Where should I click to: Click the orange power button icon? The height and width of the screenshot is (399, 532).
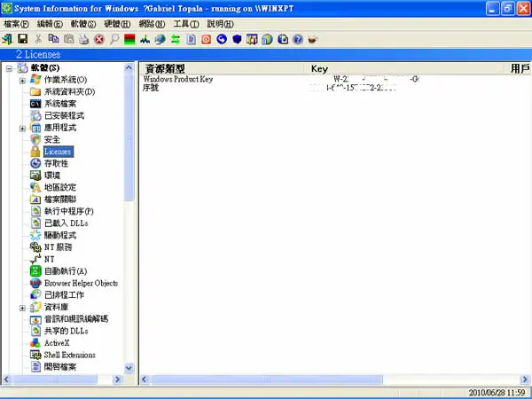[206, 39]
